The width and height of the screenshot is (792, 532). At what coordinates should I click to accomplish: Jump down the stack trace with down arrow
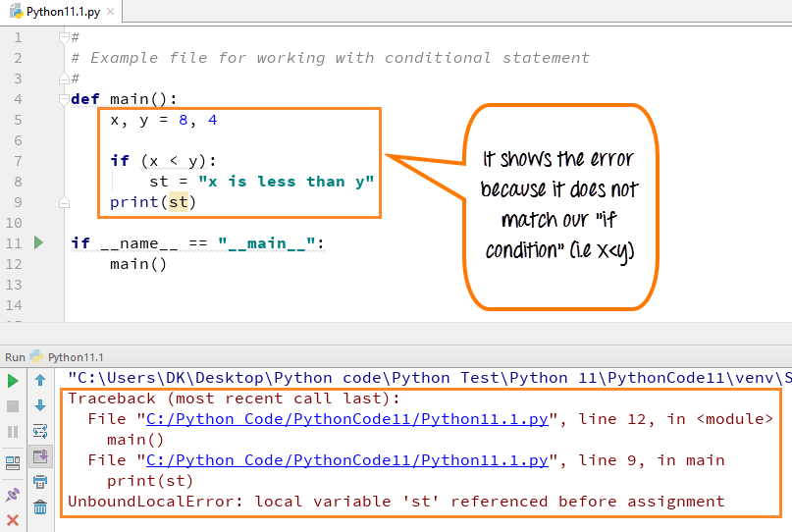[40, 405]
